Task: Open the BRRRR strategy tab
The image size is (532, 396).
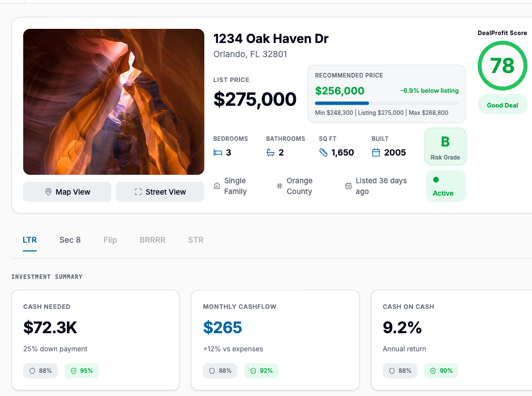Action: click(x=152, y=240)
